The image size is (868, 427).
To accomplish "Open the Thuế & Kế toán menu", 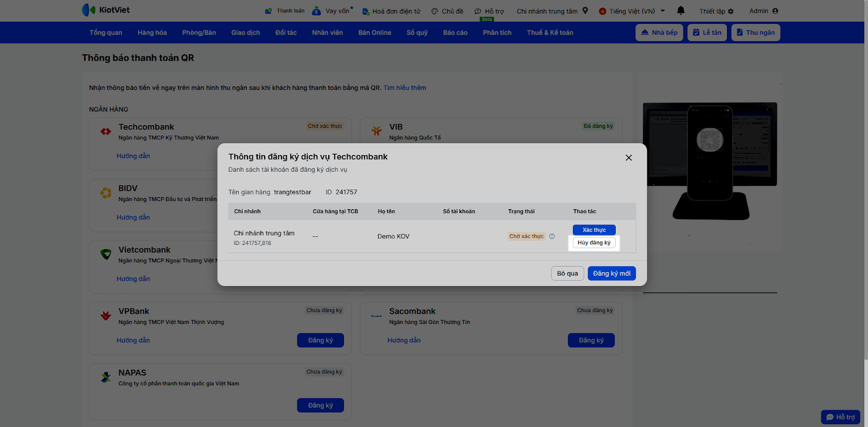I will 550,33.
